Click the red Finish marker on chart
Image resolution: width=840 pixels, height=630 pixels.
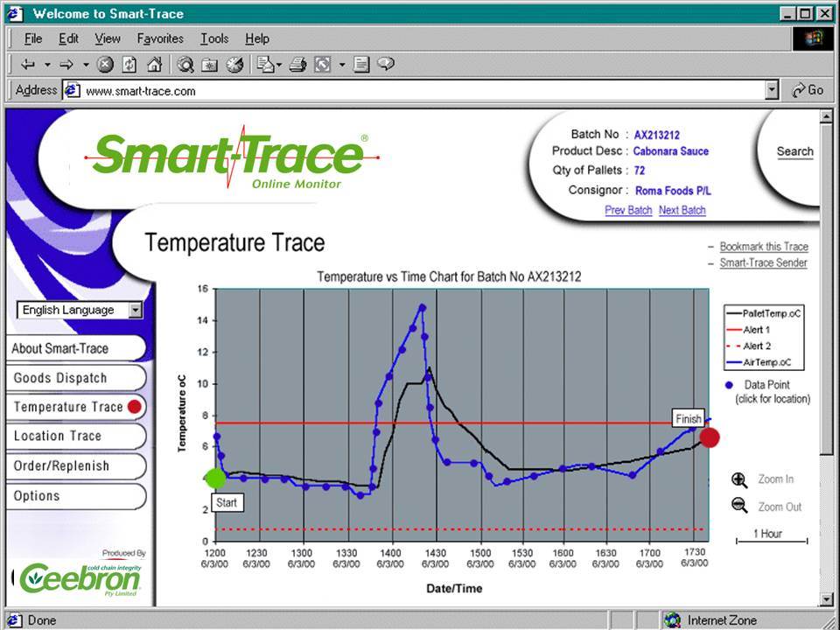tap(710, 437)
